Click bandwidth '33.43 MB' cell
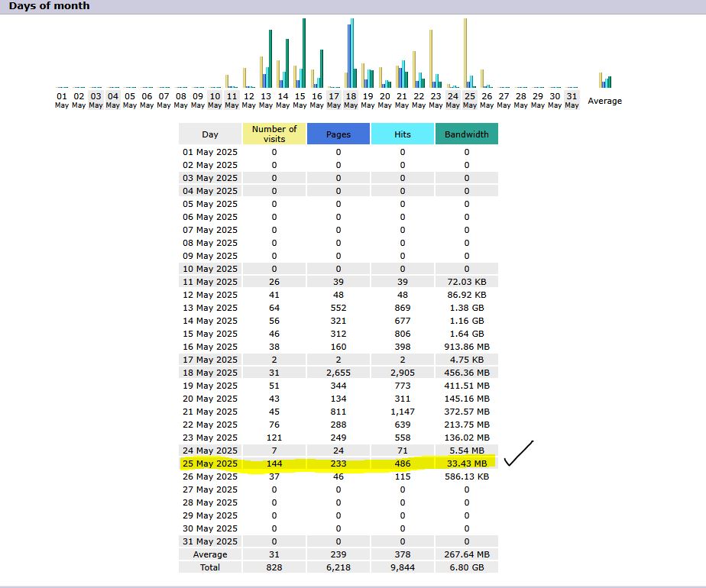 [466, 464]
